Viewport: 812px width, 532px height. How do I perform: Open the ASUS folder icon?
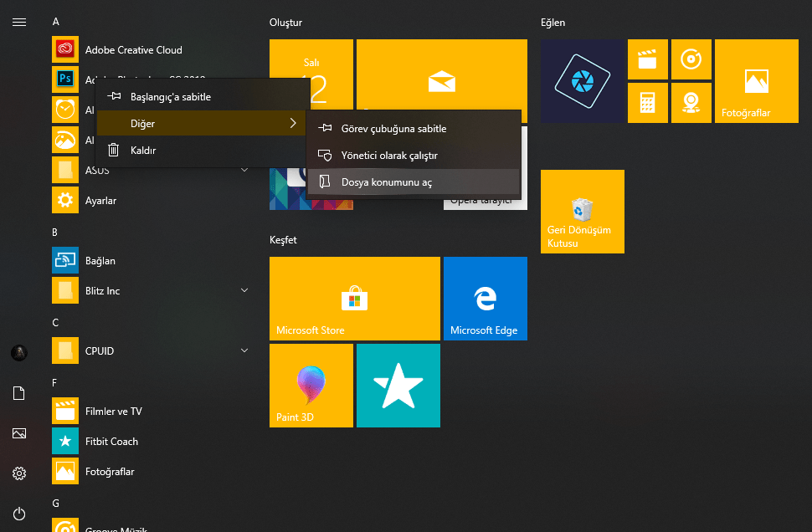(65, 170)
